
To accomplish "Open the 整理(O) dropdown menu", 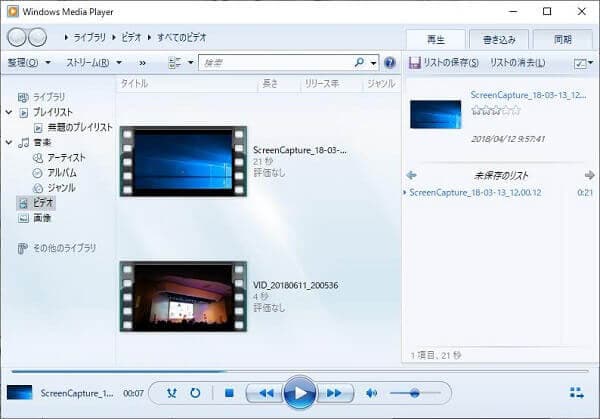I will tap(29, 62).
